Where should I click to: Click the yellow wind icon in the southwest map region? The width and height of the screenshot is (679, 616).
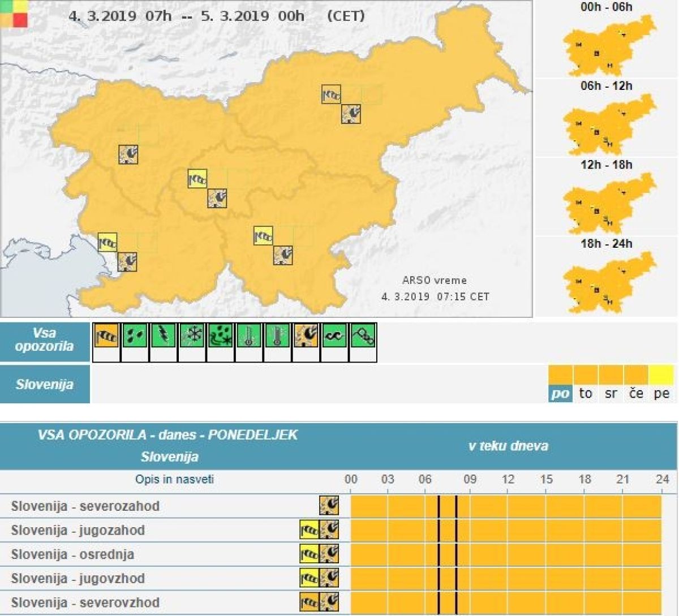tap(108, 242)
